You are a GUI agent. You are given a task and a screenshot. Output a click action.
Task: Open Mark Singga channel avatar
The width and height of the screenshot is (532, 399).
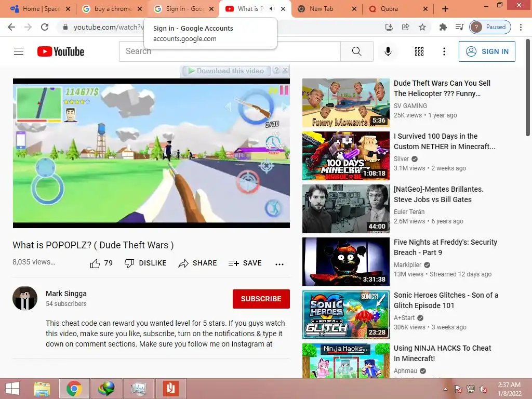coord(25,298)
